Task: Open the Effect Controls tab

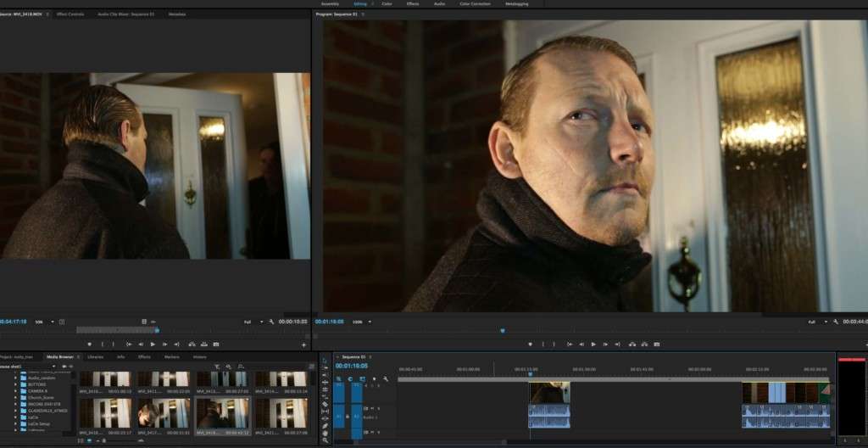Action: coord(70,14)
